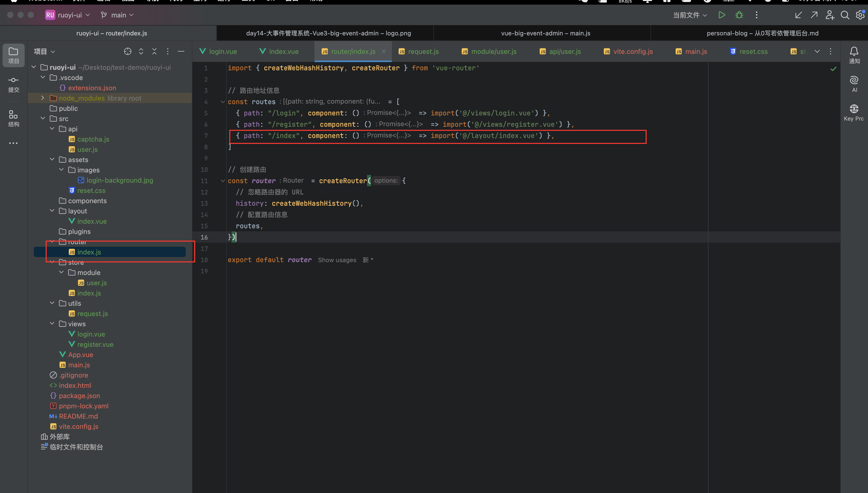Open editor tabs three-dot options menu
The width and height of the screenshot is (868, 493).
(831, 52)
